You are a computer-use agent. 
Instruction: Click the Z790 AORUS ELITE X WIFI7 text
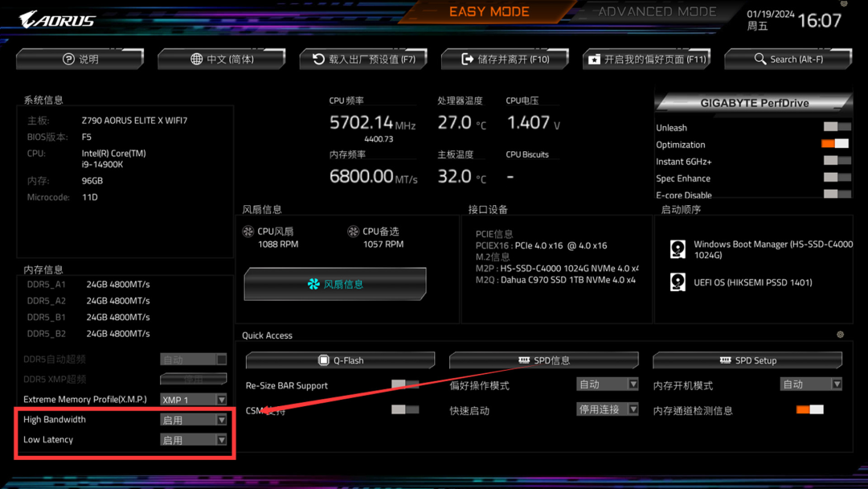[x=134, y=120]
